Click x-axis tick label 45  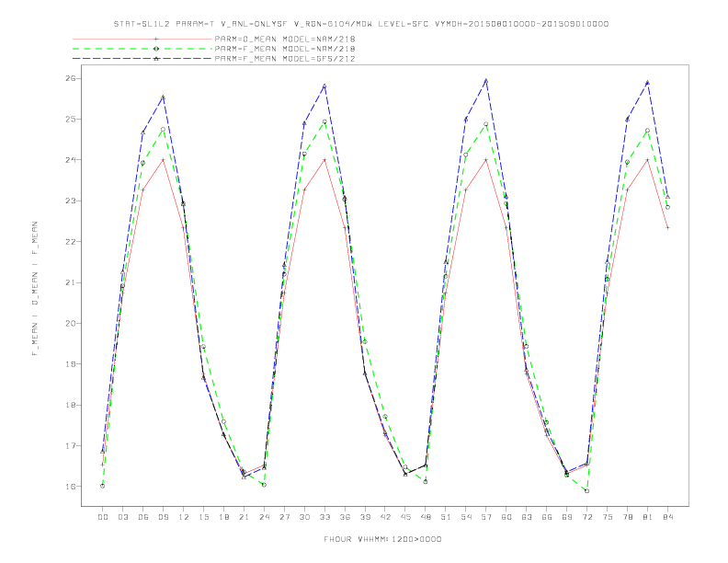click(x=405, y=517)
